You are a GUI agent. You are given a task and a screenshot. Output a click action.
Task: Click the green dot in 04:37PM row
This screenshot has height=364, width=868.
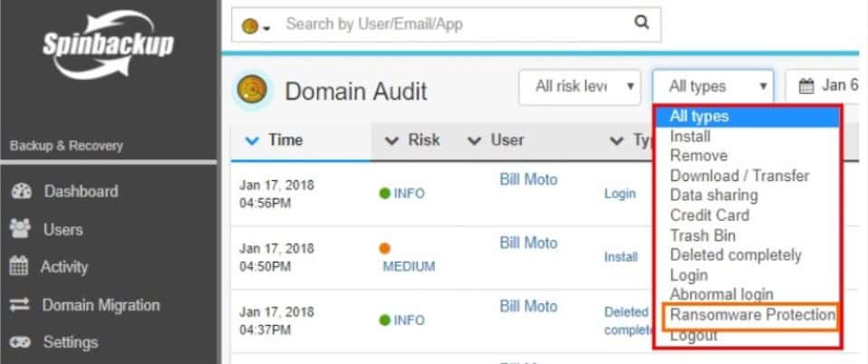point(385,320)
